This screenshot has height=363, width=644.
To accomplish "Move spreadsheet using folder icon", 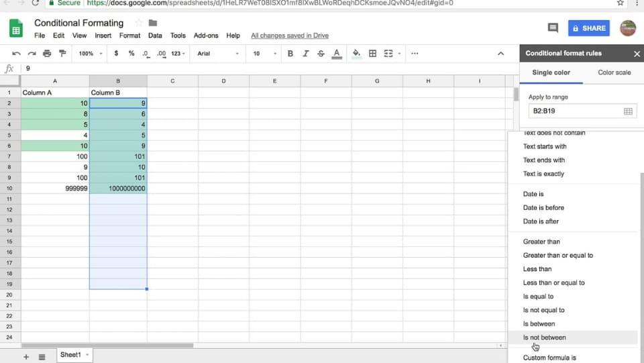I will 153,23.
